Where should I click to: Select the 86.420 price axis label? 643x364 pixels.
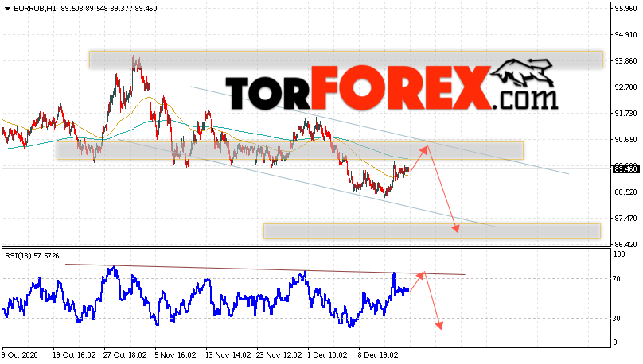pyautogui.click(x=625, y=245)
